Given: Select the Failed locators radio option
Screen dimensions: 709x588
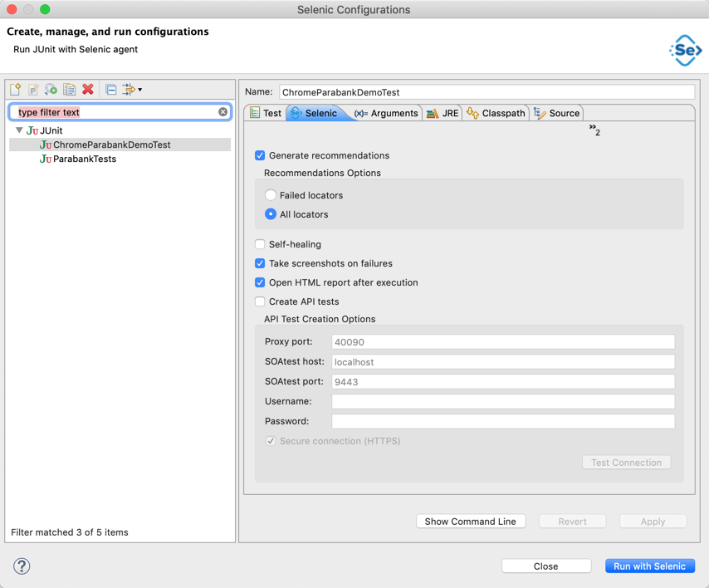Looking at the screenshot, I should pyautogui.click(x=271, y=195).
